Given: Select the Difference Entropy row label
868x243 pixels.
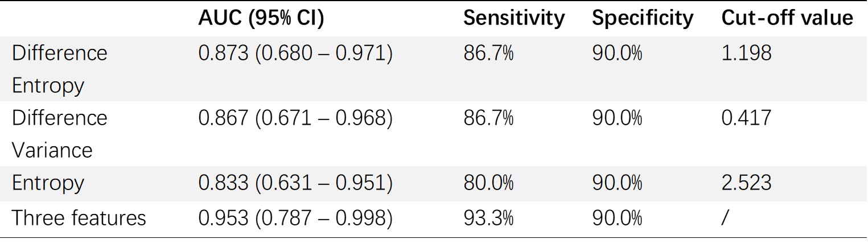Looking at the screenshot, I should click(x=59, y=69).
